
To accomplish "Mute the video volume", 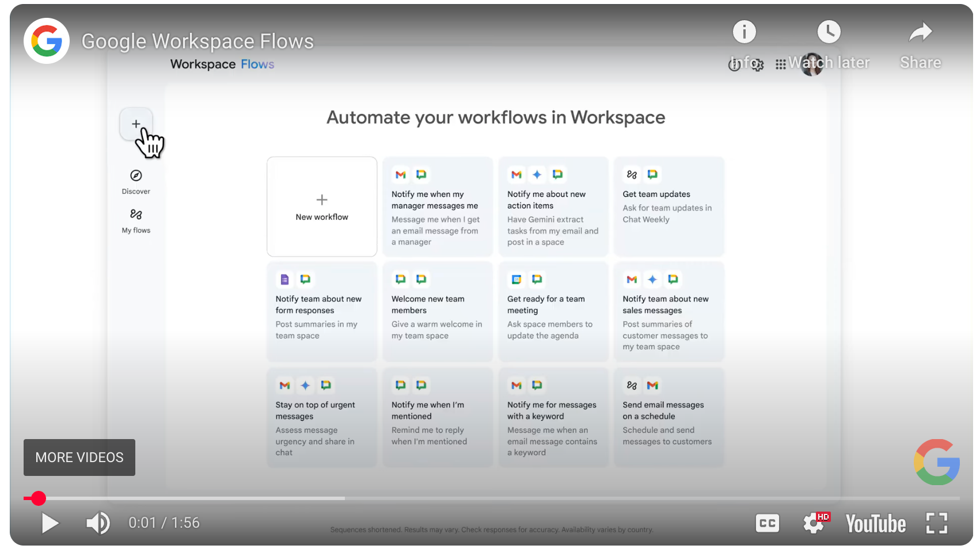I will (x=98, y=523).
